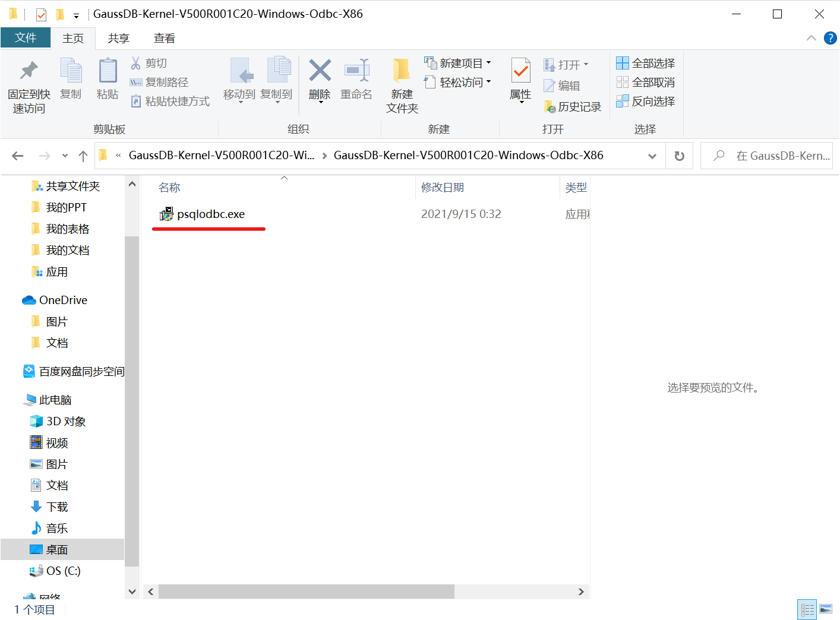The image size is (840, 620).
Task: Click Copy path command
Action: coord(159,82)
